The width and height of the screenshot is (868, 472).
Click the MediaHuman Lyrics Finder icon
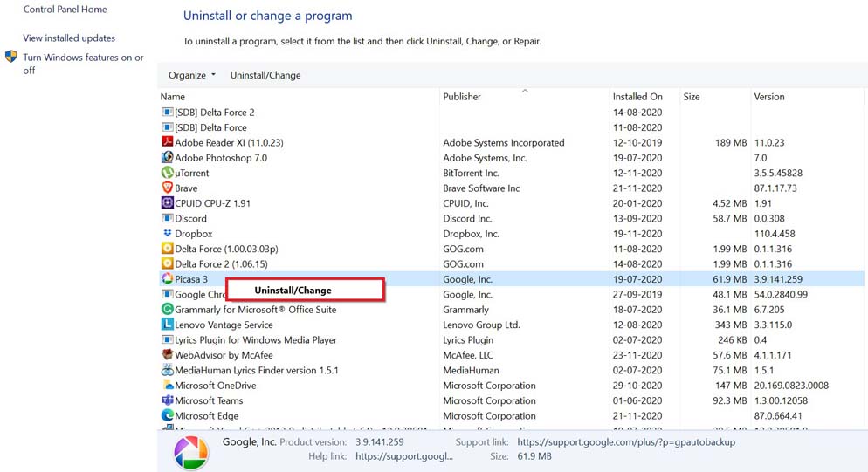pyautogui.click(x=167, y=370)
